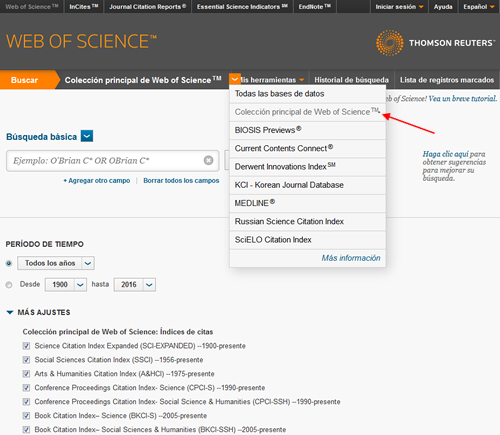The image size is (500, 435).
Task: Select SciELO Citation Index
Action: click(307, 240)
